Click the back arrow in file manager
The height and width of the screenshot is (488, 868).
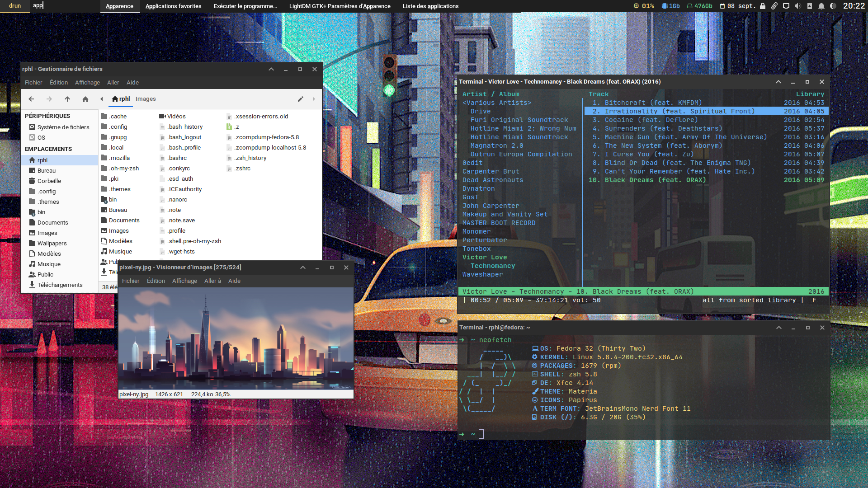[x=31, y=99]
